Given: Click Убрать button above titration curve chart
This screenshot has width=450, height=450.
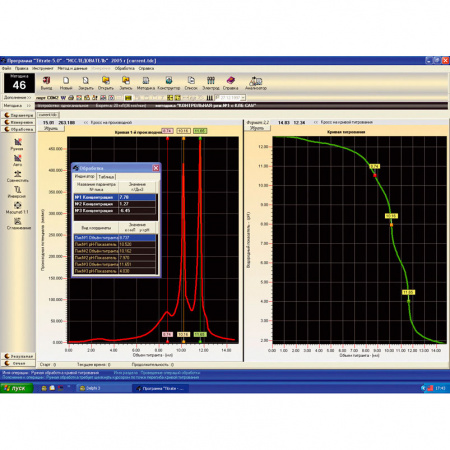Looking at the screenshot, I should (x=257, y=128).
